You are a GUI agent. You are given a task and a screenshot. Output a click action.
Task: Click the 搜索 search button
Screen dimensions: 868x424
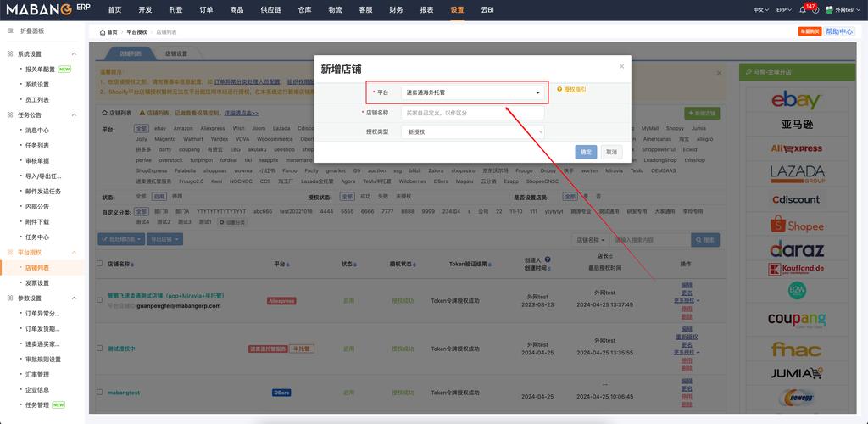coord(705,240)
